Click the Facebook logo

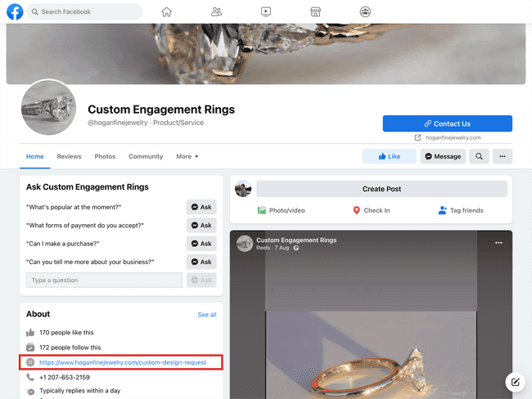click(15, 11)
